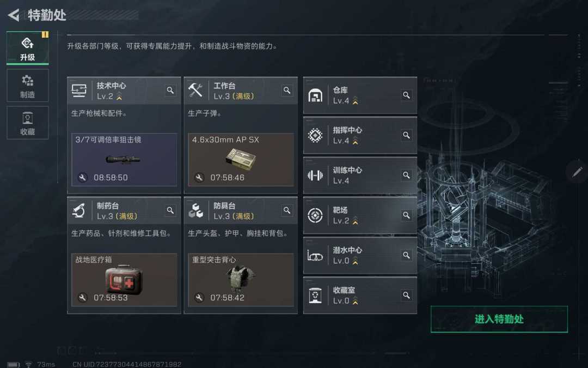Open the 3/7可调倍率狙击镜 production item
The image size is (588, 368).
pyautogui.click(x=124, y=160)
